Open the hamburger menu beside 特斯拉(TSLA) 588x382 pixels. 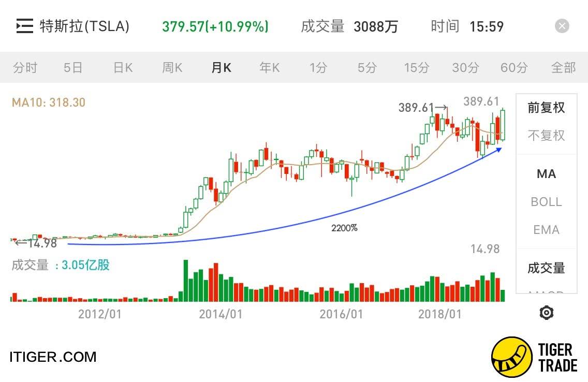coord(24,26)
